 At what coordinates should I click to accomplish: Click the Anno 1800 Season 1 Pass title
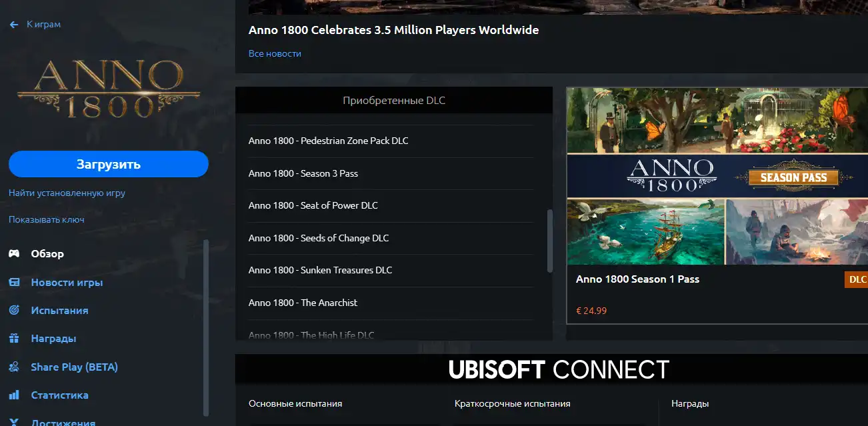point(637,279)
